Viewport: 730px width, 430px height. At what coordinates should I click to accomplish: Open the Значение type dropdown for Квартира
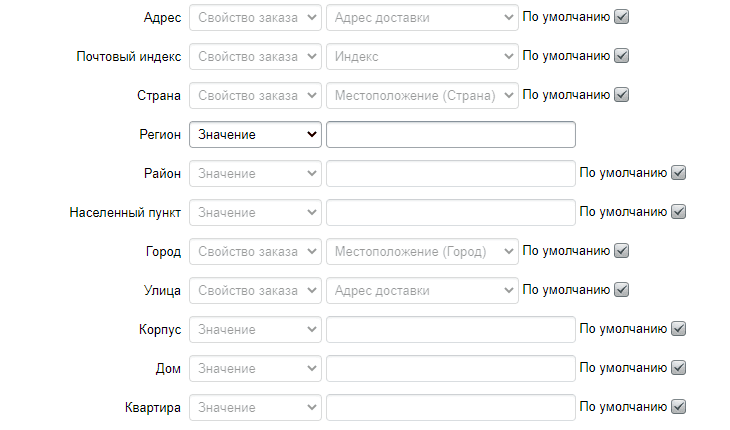[255, 407]
